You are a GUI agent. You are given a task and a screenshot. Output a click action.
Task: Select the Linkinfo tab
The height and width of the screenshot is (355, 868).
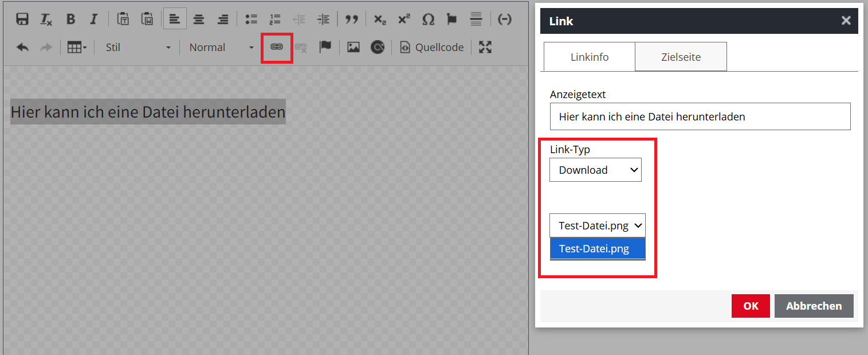point(590,57)
